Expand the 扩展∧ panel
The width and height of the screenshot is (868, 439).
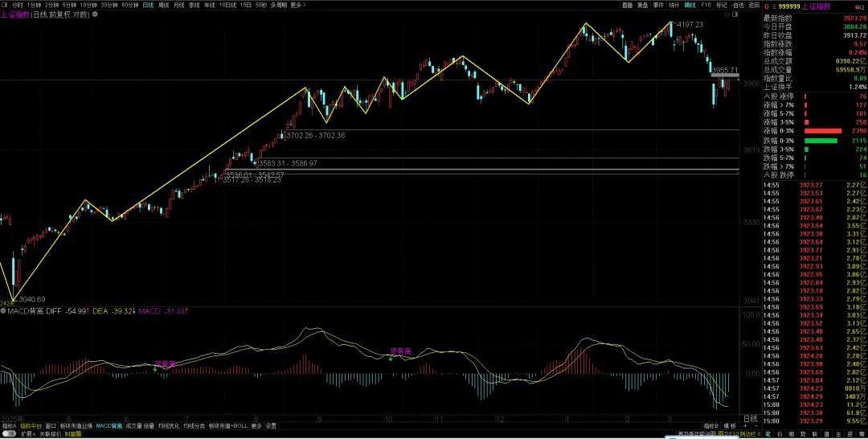28,434
